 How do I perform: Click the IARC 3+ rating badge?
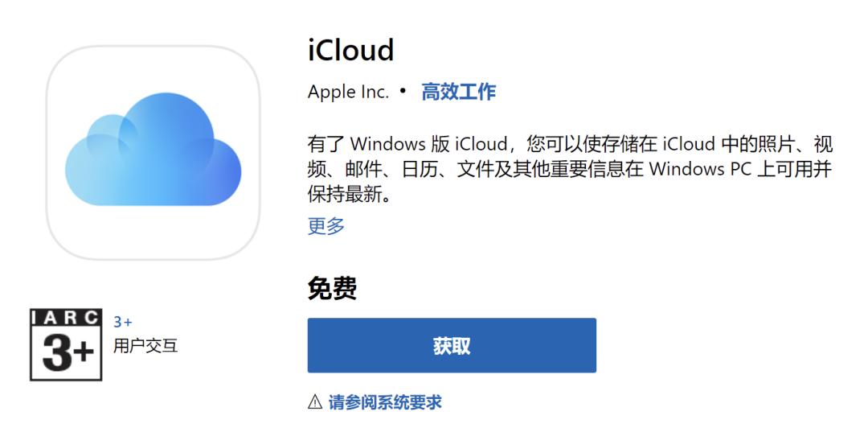coord(66,344)
